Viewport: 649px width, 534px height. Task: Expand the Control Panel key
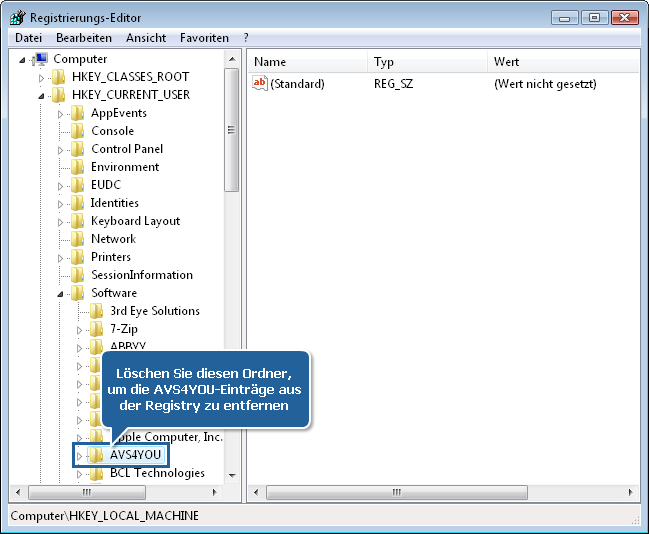[x=60, y=150]
